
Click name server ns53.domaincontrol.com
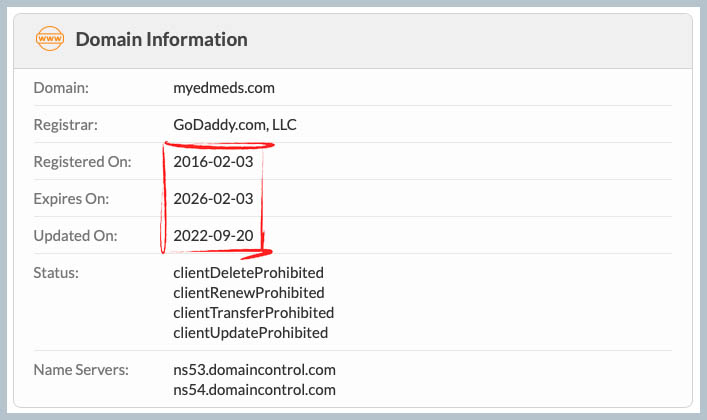pyautogui.click(x=254, y=370)
